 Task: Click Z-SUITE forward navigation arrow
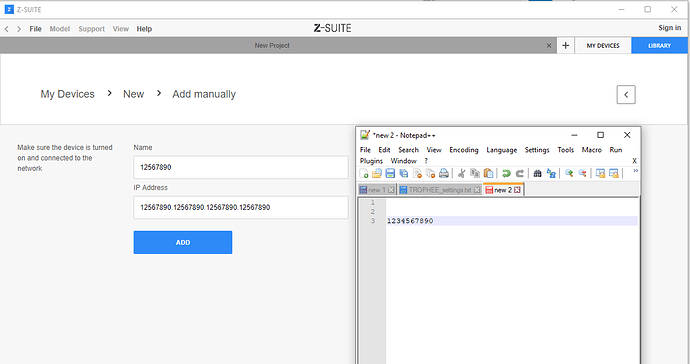(x=19, y=29)
